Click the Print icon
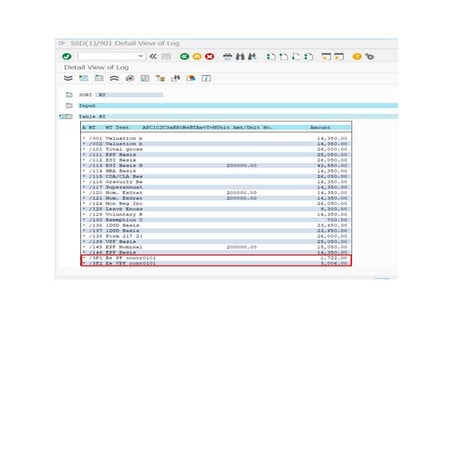This screenshot has height=453, width=453. click(x=227, y=57)
